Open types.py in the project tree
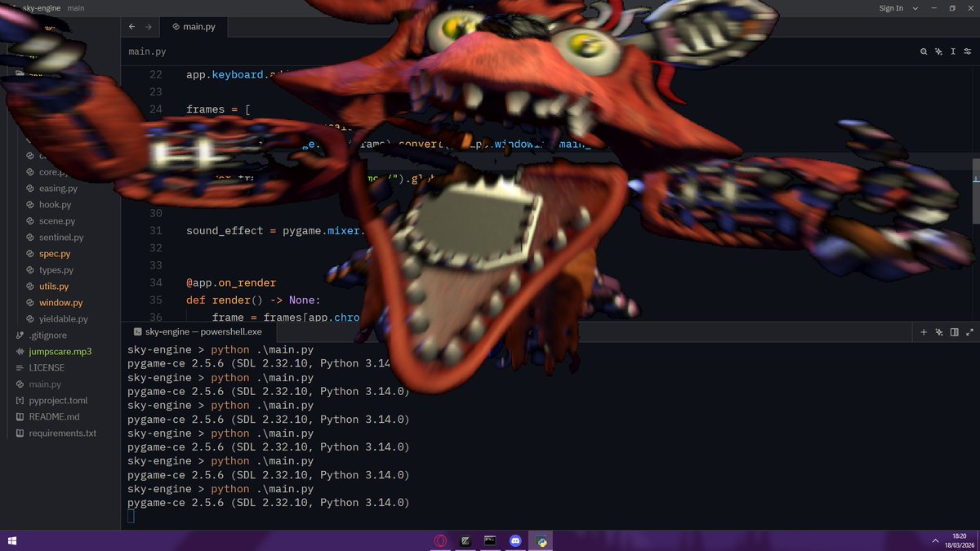Image resolution: width=980 pixels, height=551 pixels. tap(56, 270)
